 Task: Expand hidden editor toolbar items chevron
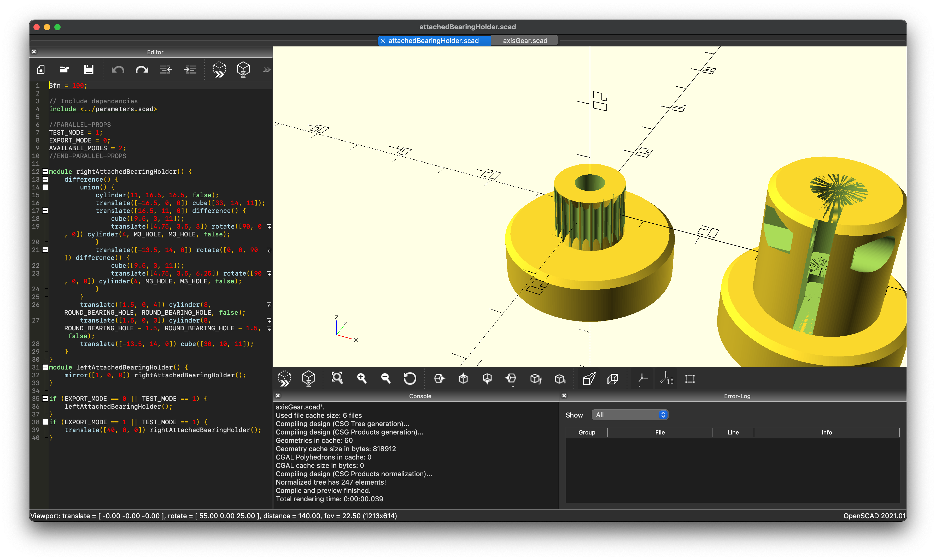click(267, 70)
